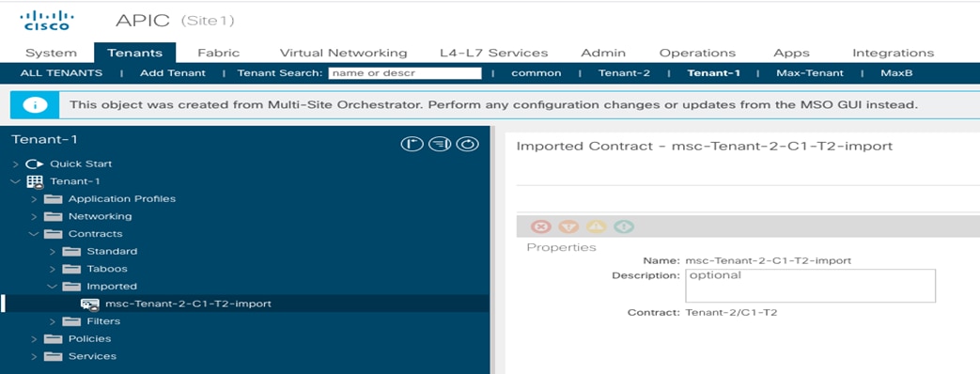Click the Quick Start icon in the tree
Viewport: 980px width, 374px height.
click(35, 164)
